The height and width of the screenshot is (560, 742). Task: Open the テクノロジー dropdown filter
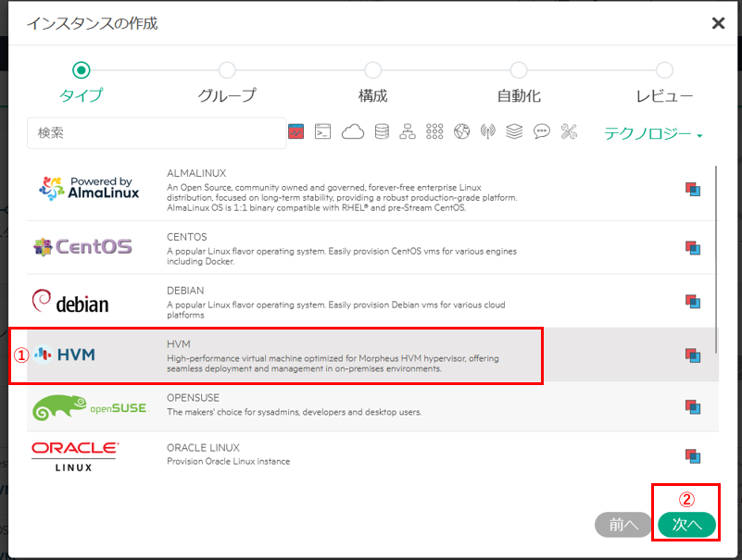pos(653,134)
